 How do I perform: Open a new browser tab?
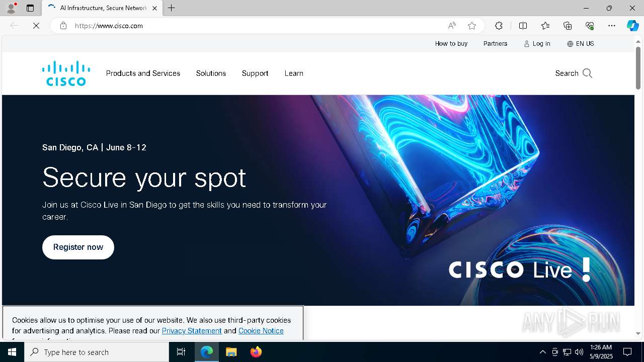tap(172, 8)
